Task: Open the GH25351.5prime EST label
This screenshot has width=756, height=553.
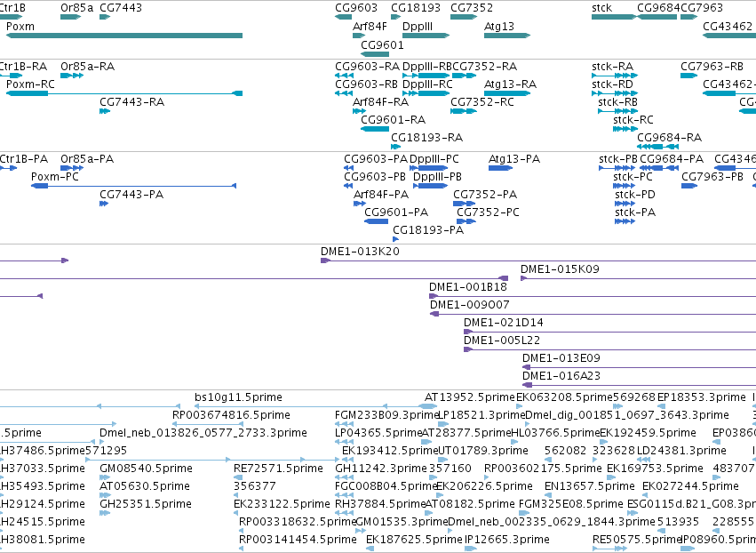Action: tap(146, 504)
